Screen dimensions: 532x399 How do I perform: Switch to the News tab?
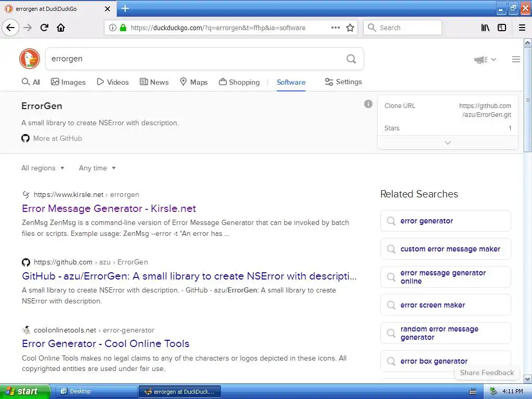pyautogui.click(x=154, y=82)
